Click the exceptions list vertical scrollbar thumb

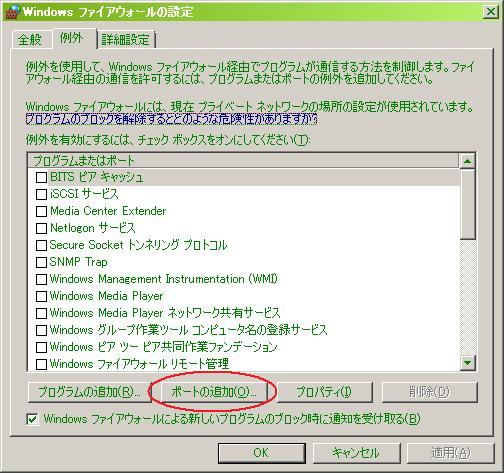tap(467, 204)
